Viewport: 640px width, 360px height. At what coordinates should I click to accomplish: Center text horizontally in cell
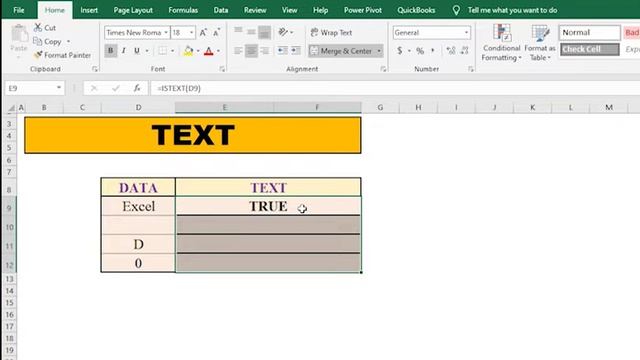tap(251, 51)
